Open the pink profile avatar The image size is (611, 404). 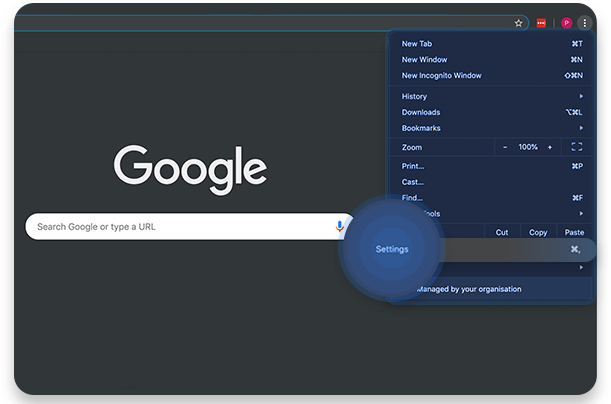pyautogui.click(x=566, y=23)
